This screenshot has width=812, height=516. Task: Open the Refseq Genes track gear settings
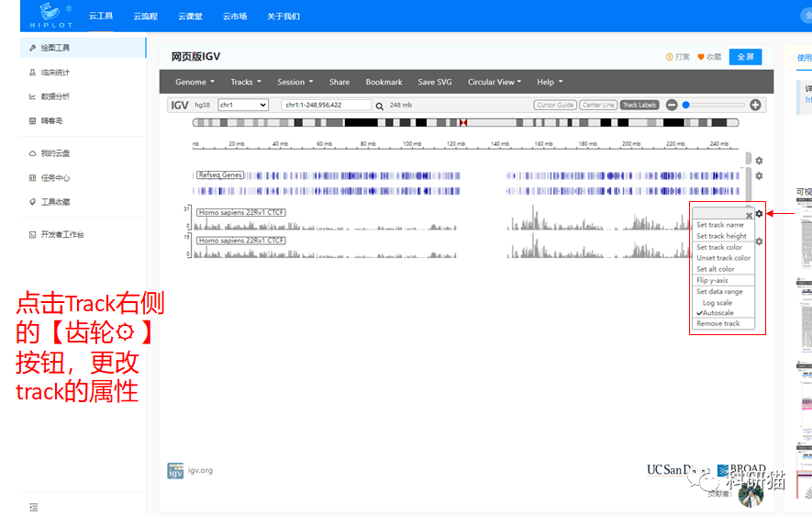point(759,175)
